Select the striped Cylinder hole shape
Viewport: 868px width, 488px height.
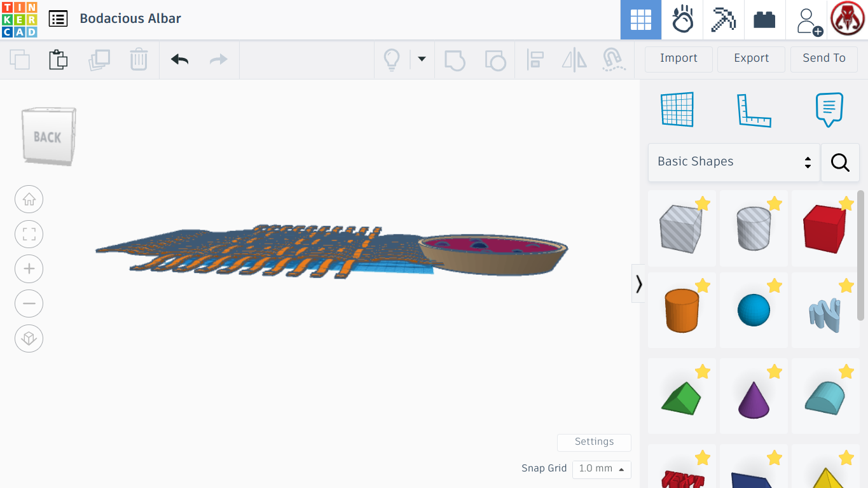[754, 228]
